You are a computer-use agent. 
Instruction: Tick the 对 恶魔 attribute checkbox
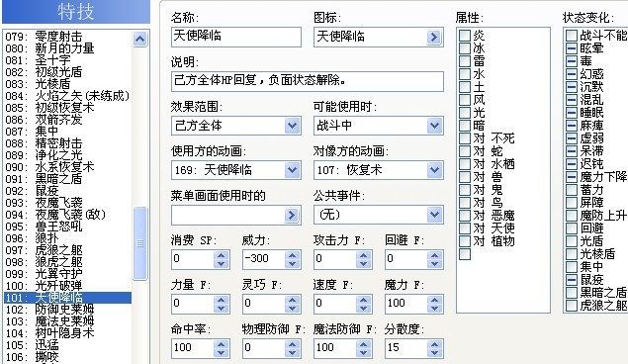click(x=465, y=216)
